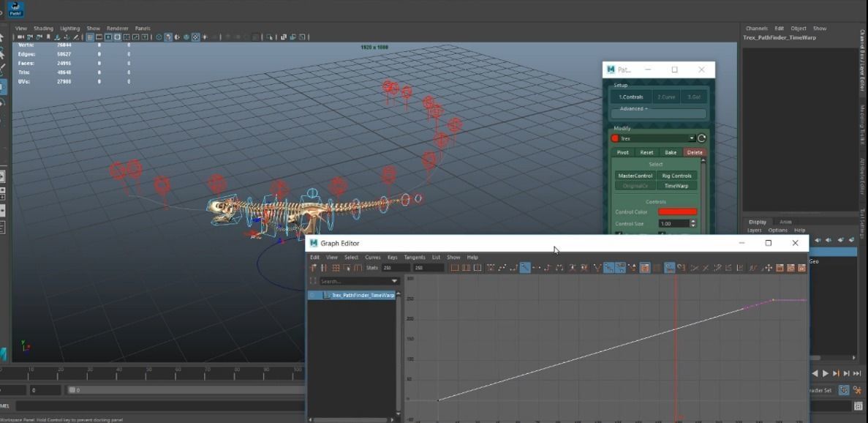Toggle the viewport textured checker icon

point(195,37)
